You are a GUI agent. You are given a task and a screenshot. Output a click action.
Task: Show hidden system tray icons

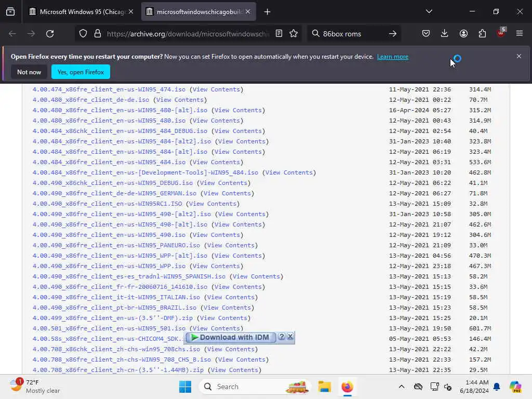(402, 387)
